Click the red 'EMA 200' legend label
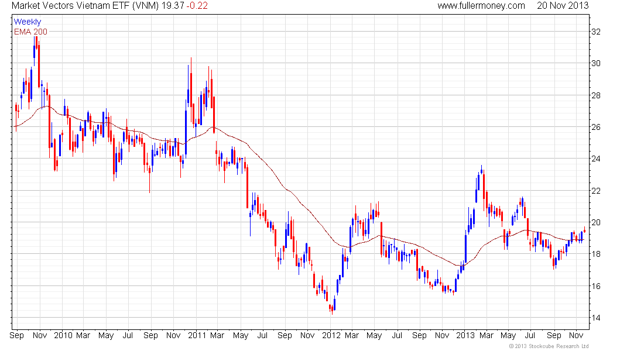Image resolution: width=644 pixels, height=351 pixels. click(31, 32)
